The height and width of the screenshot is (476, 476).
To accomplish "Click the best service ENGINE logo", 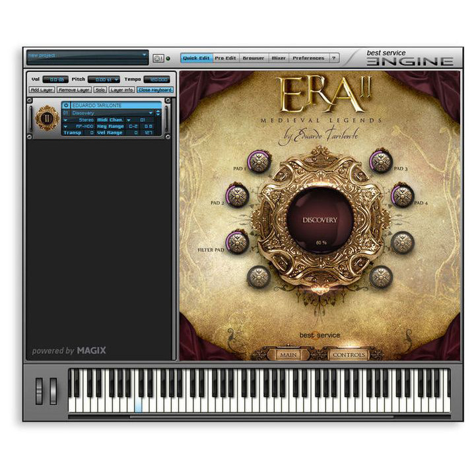I will tap(410, 58).
